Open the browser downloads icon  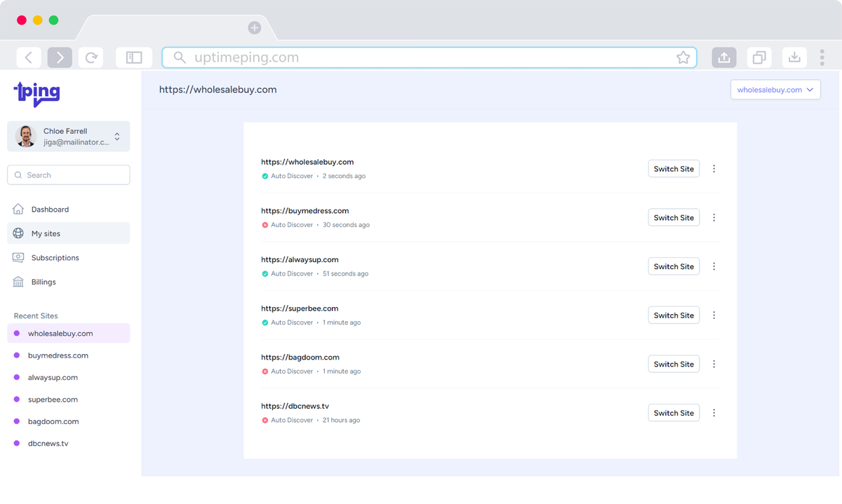794,57
